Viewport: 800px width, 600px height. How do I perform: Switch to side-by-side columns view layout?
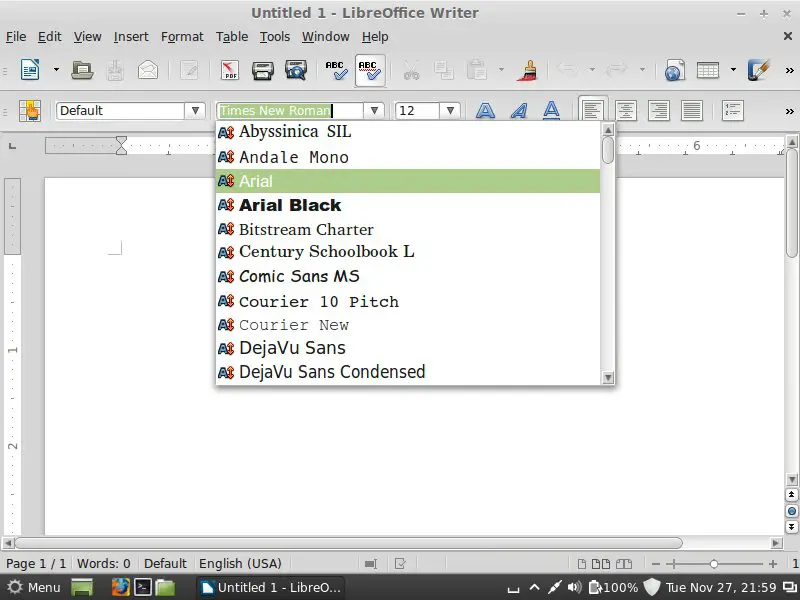click(601, 564)
